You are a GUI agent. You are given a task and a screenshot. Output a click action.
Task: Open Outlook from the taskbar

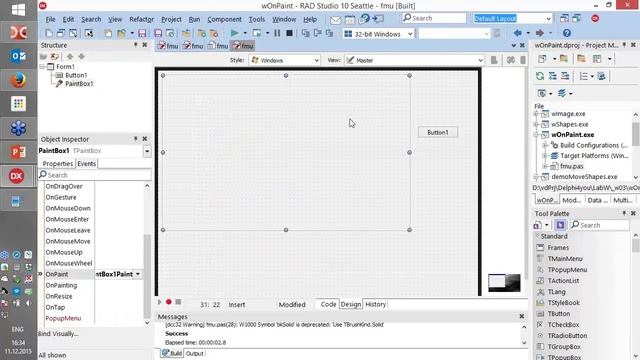18,56
